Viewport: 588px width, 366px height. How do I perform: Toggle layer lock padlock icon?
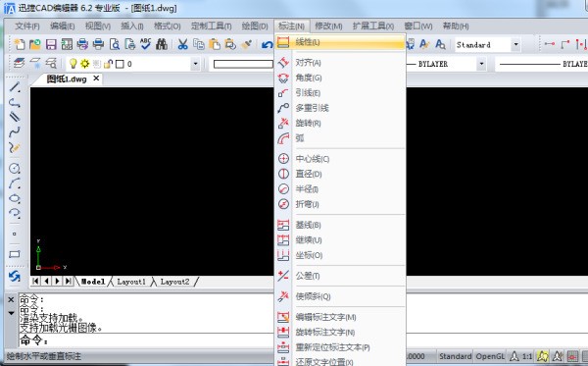click(109, 64)
